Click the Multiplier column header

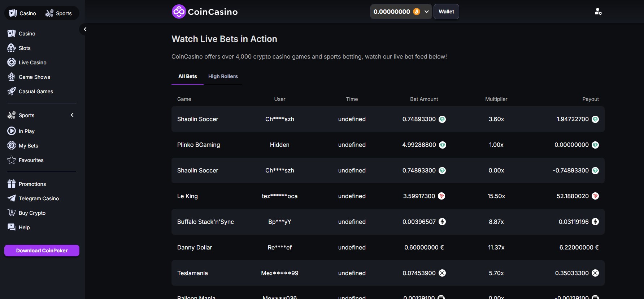pos(496,99)
